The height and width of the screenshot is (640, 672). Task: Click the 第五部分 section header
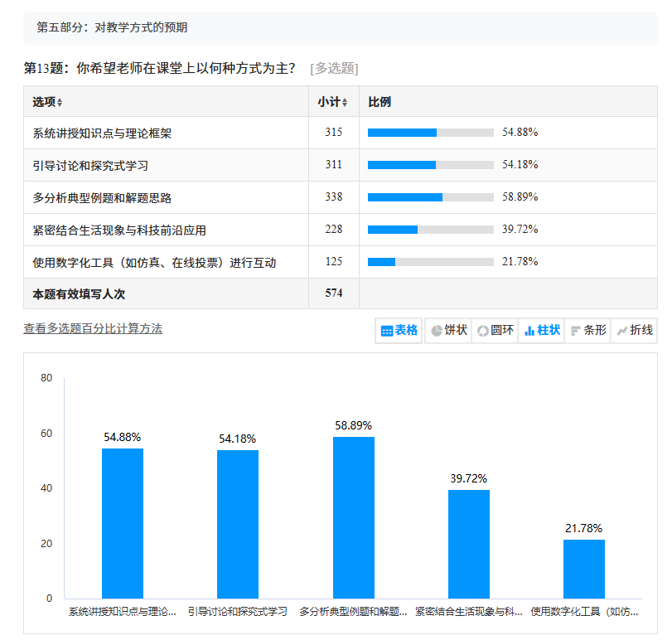112,27
